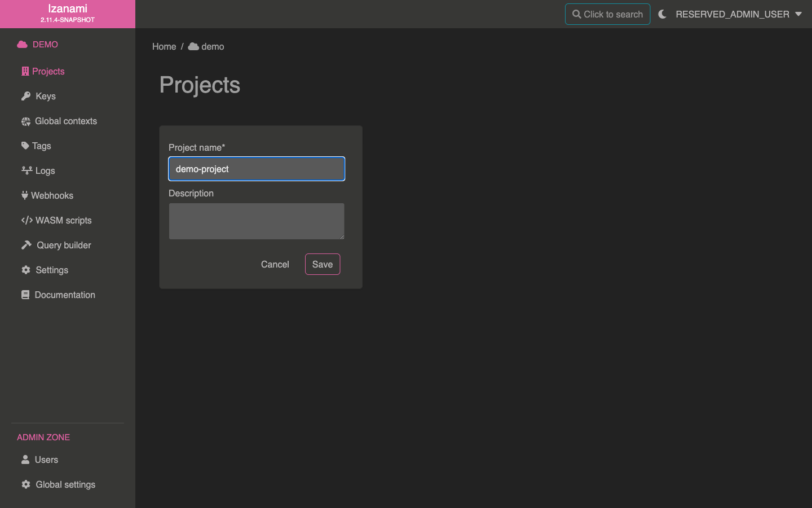Cancel the project creation form
The height and width of the screenshot is (508, 812).
pos(275,264)
